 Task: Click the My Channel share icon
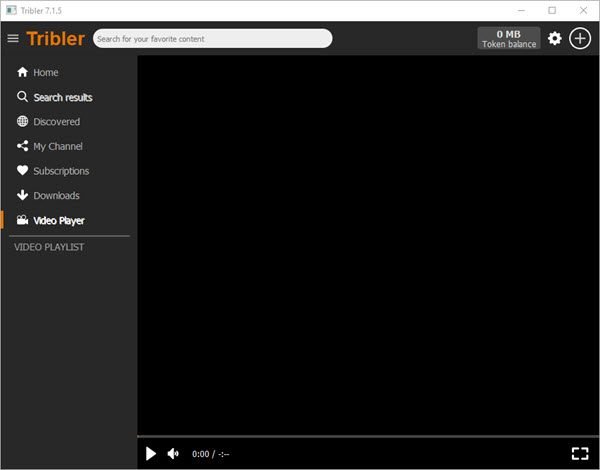click(x=22, y=146)
